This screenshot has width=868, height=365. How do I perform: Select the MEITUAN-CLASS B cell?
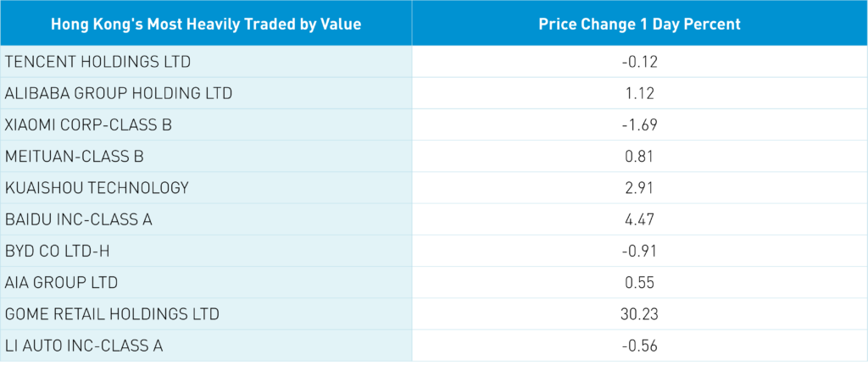(x=75, y=156)
